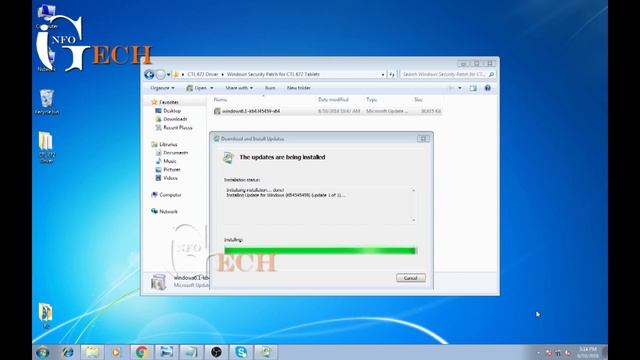Click the Recycle Bin desktop icon

pos(47,102)
